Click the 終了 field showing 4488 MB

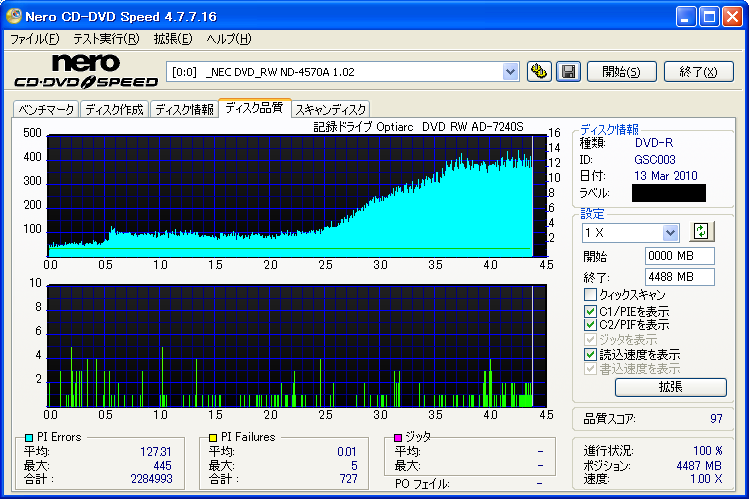[679, 277]
